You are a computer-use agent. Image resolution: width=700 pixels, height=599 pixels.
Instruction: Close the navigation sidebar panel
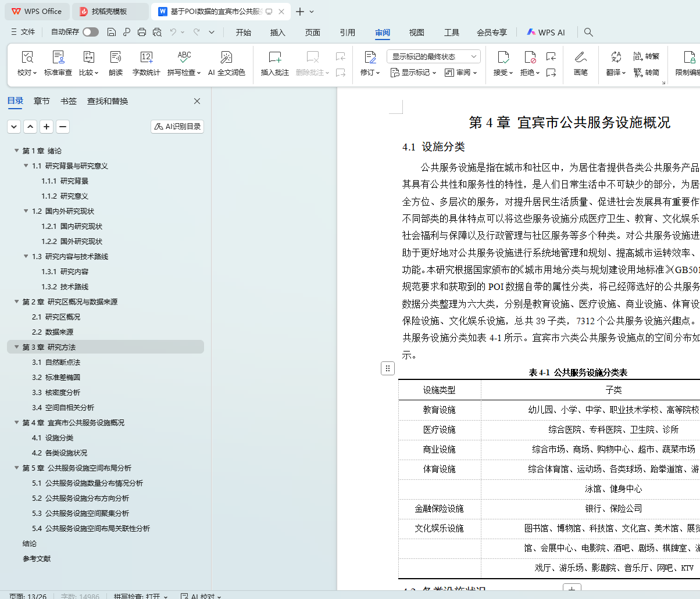197,101
